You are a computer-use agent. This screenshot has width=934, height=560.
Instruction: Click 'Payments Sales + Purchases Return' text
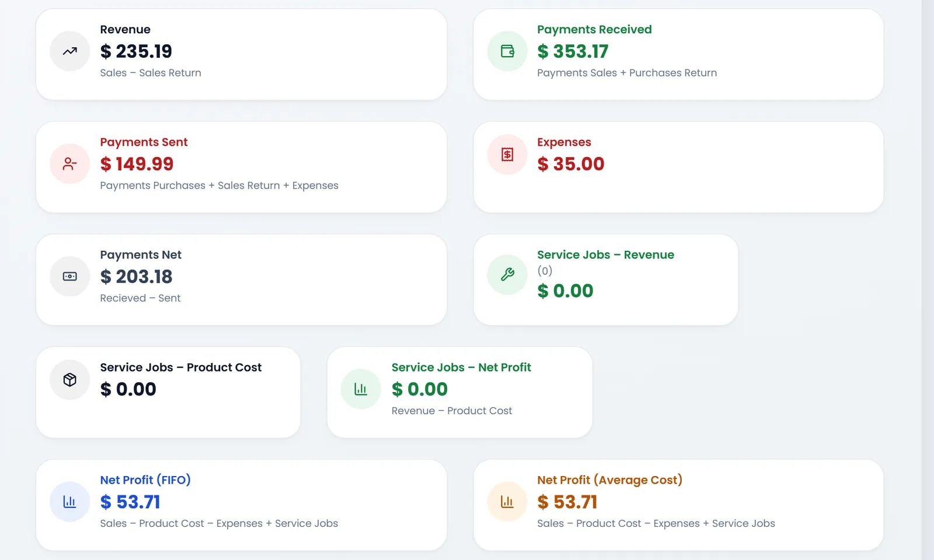coord(627,73)
